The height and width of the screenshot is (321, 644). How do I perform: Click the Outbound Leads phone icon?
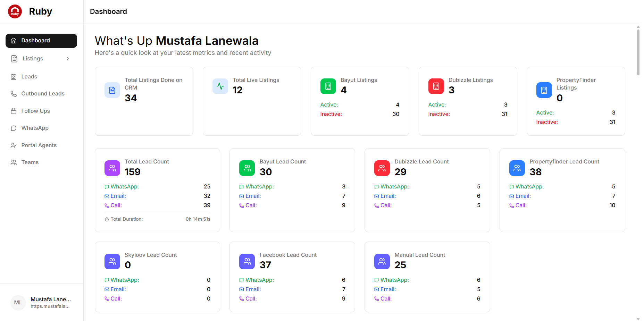pos(13,93)
